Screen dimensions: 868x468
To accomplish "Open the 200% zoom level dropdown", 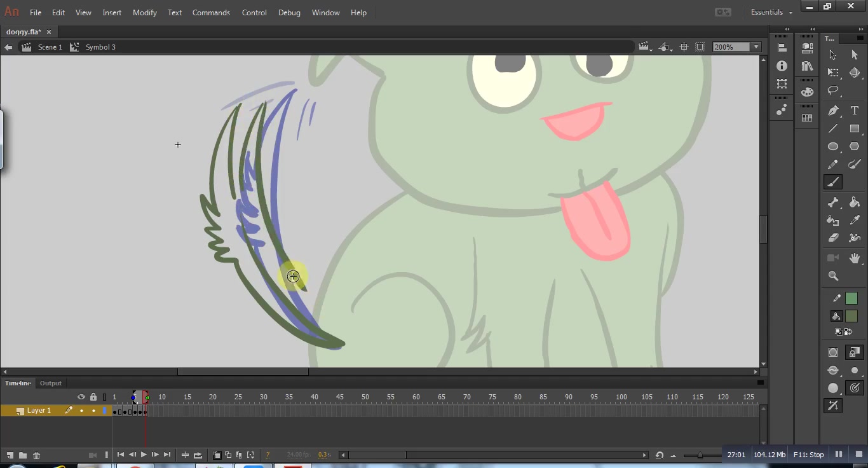I will click(x=755, y=46).
